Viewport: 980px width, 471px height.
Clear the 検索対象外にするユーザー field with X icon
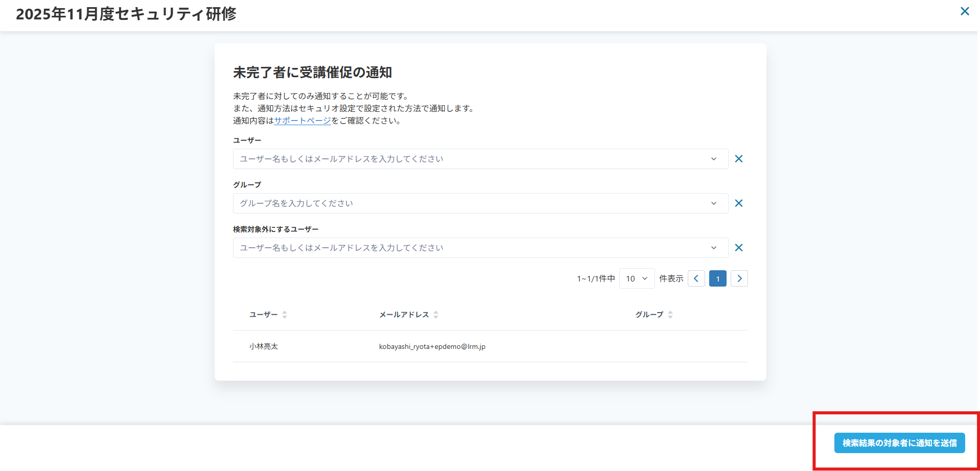pos(738,248)
